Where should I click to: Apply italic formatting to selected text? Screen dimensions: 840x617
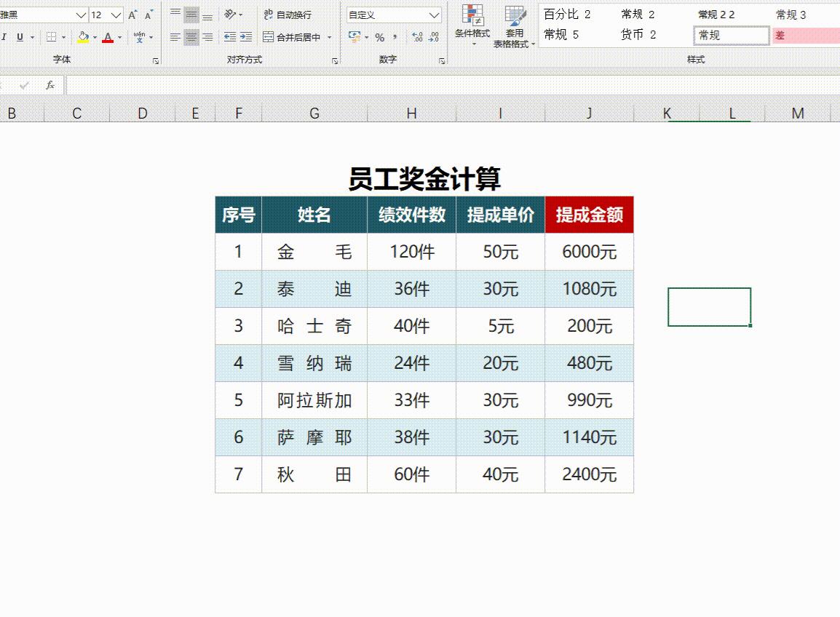click(x=4, y=37)
